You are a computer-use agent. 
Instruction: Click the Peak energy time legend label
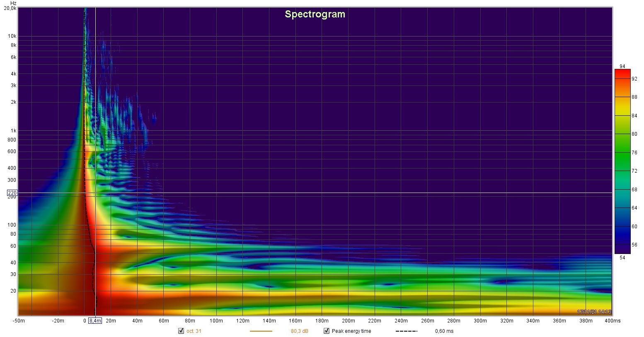tap(351, 331)
